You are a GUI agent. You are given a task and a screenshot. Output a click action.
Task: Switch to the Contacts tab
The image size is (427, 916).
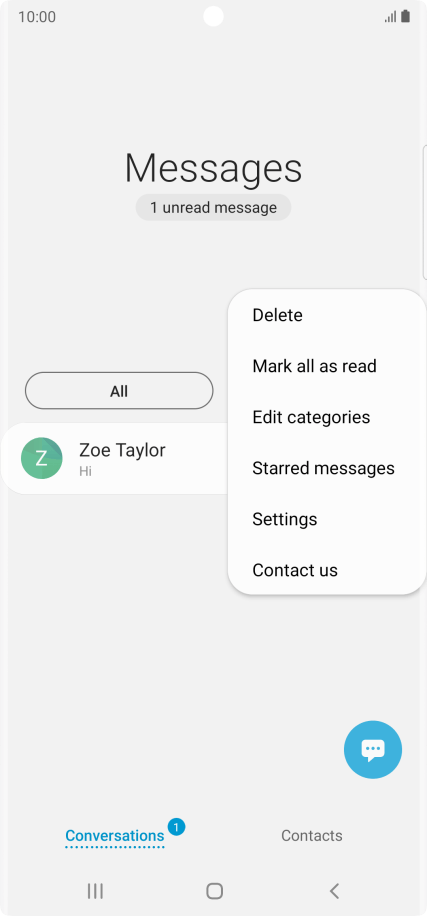coord(312,836)
